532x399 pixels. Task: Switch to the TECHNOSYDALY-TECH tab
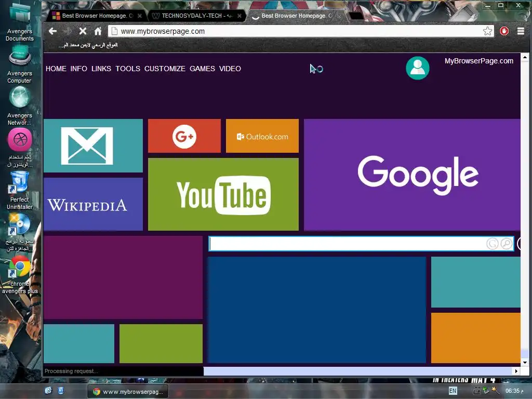tap(196, 16)
